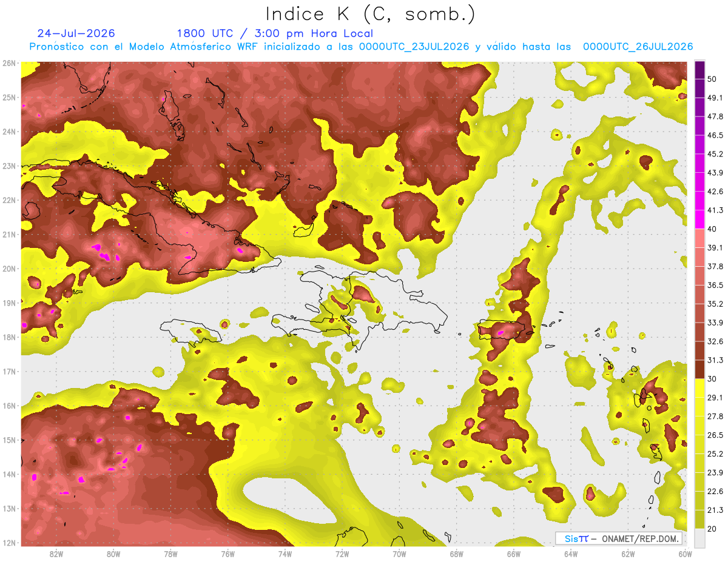Viewport: 728px width, 562px height.
Task: Click the legend value '36.5'
Action: coord(715,285)
